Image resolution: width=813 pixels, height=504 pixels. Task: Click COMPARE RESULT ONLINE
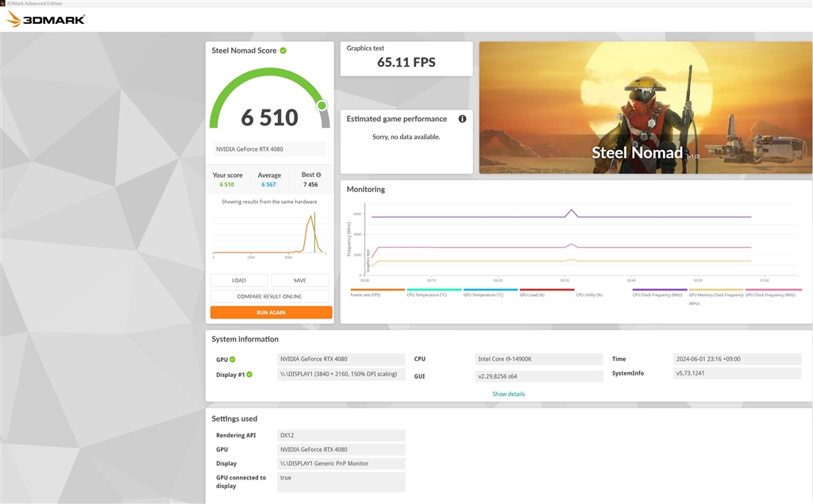click(x=270, y=296)
